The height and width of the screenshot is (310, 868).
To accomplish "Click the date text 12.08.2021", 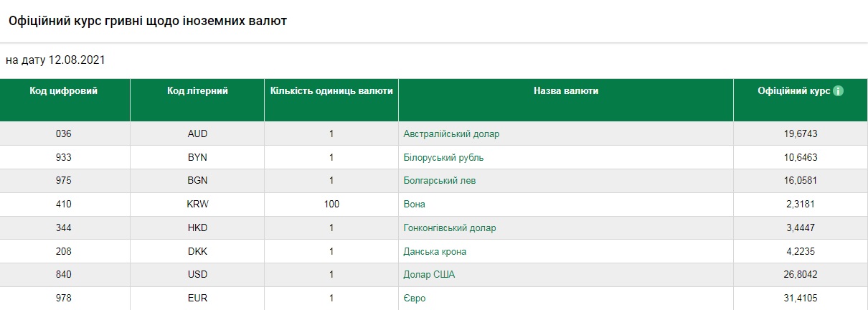I will [77, 60].
